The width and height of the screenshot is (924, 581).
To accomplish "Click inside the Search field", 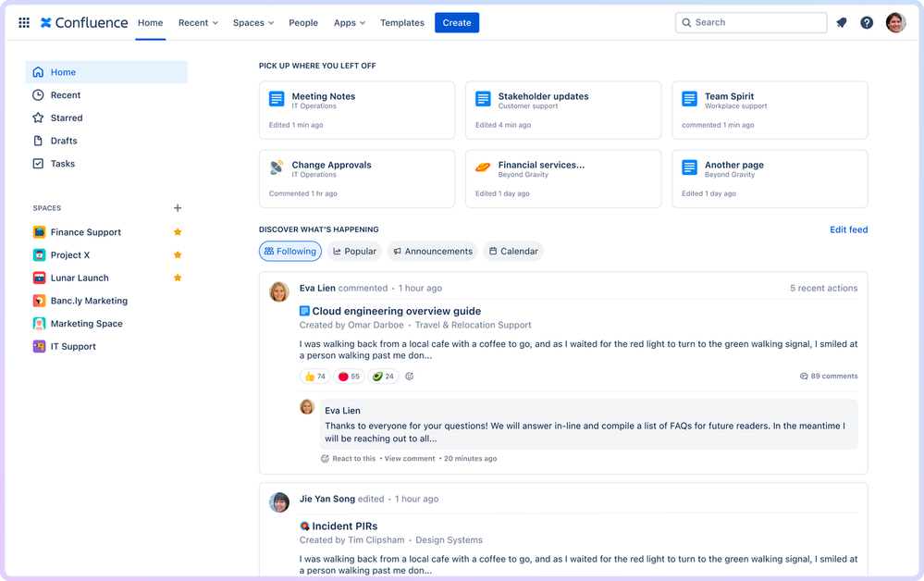I will pyautogui.click(x=750, y=22).
